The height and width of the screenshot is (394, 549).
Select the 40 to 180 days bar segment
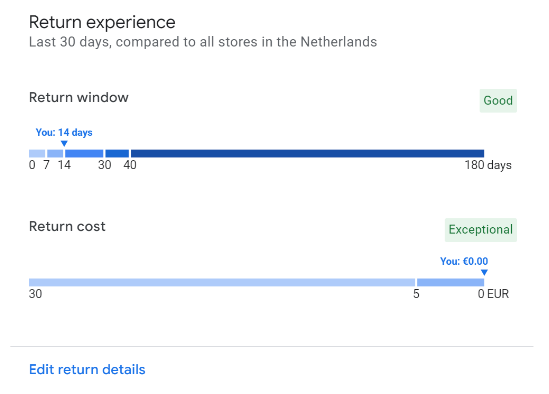tap(307, 153)
